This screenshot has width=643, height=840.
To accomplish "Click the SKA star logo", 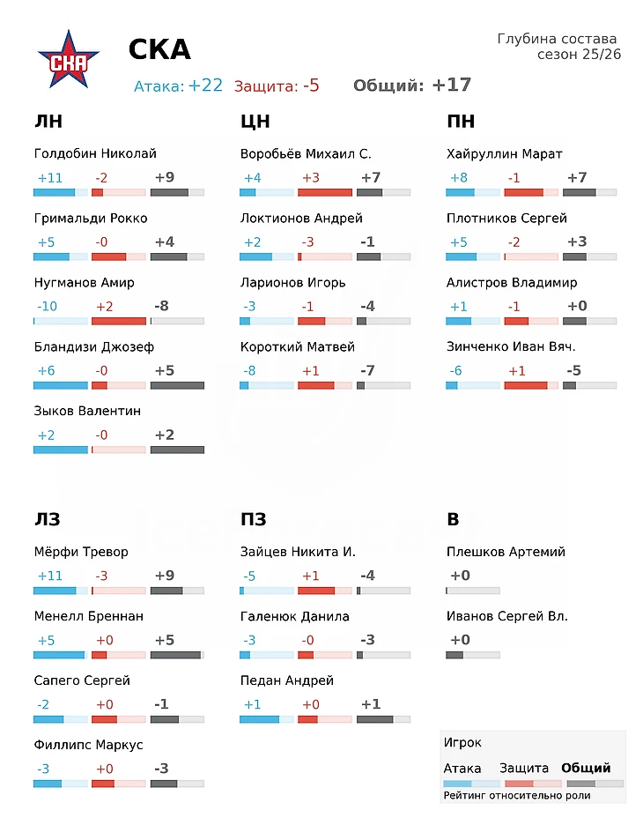I will [69, 59].
